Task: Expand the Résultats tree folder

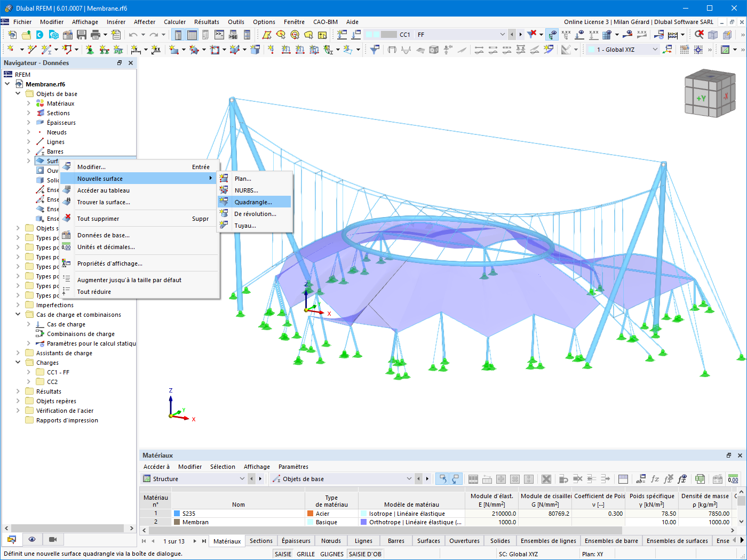Action: (18, 391)
